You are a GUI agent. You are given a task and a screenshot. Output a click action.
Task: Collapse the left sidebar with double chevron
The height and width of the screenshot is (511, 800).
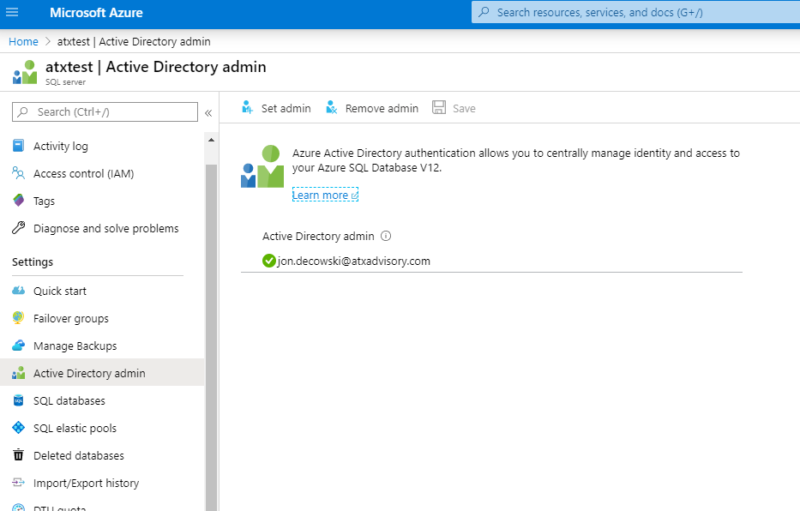[208, 113]
